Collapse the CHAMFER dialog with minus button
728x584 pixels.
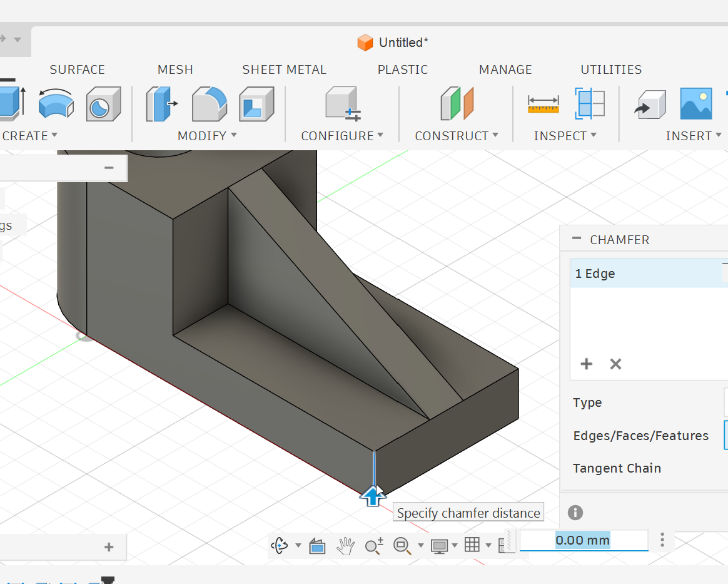(577, 238)
